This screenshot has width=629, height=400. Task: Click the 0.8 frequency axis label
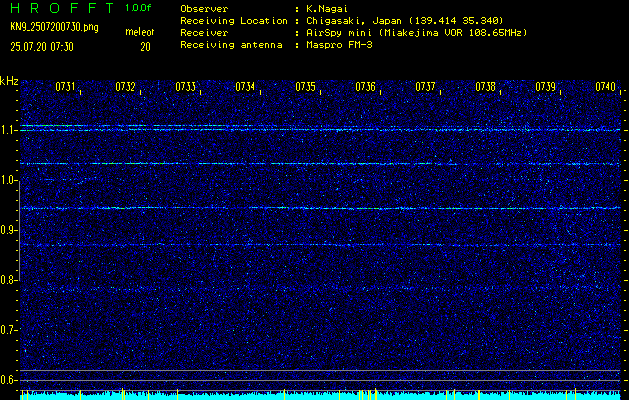[7, 280]
